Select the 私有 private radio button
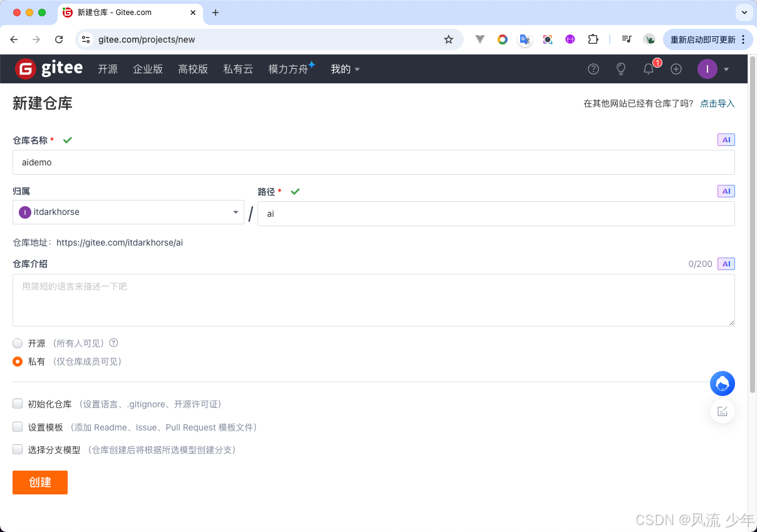 point(18,362)
